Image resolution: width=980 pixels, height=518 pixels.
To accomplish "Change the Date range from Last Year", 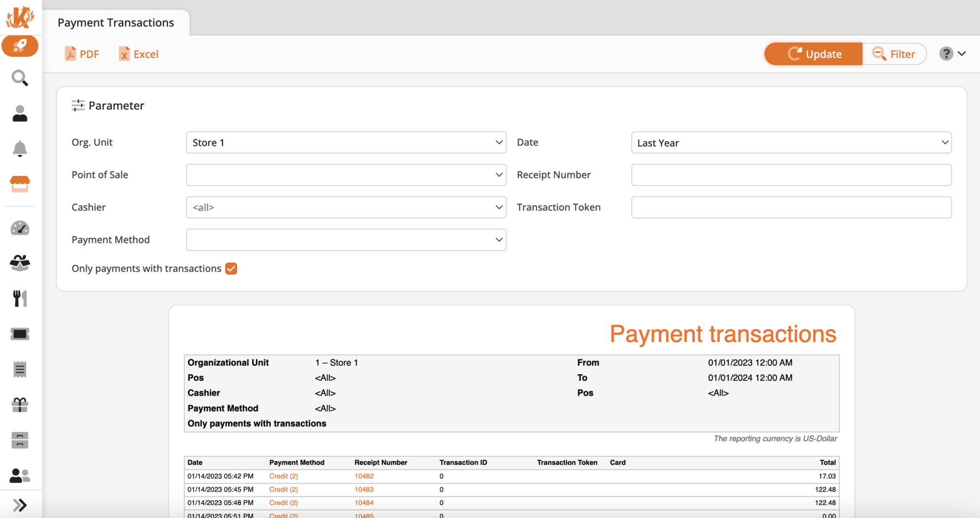I will click(791, 142).
